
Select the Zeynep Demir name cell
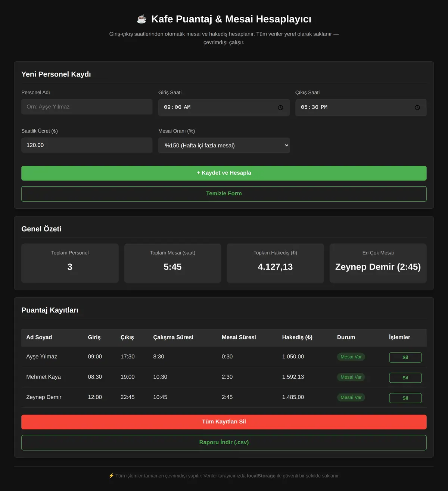pyautogui.click(x=44, y=397)
